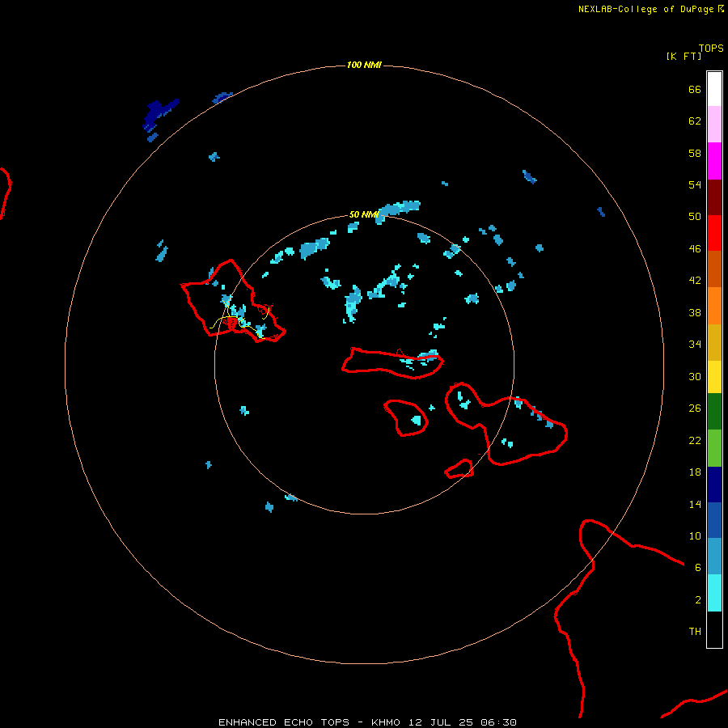
Task: Click the TH legend label
Action: [695, 632]
